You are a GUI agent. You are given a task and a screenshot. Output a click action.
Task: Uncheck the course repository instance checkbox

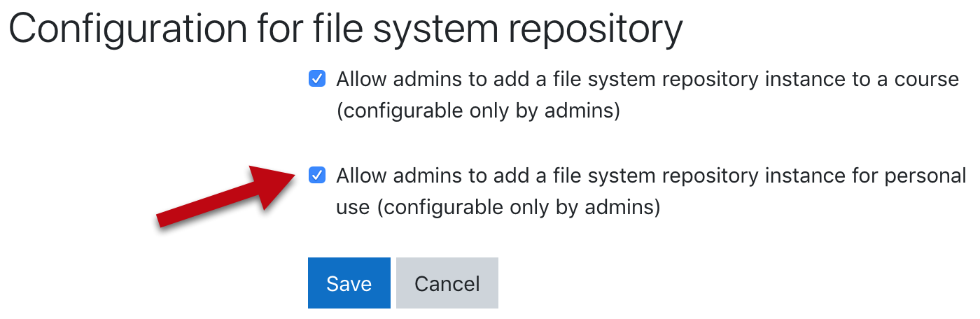coord(317,79)
